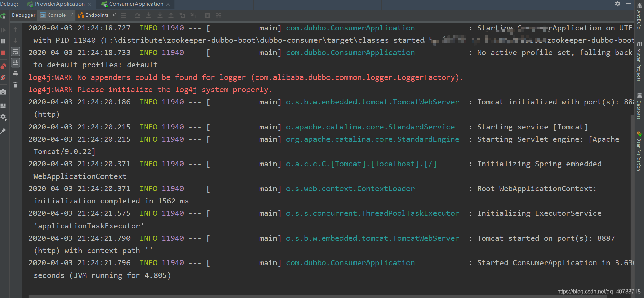Screen dimensions: 644x298
Task: Click the o.apache.catalina.core.StandardService logger name
Action: (370, 127)
